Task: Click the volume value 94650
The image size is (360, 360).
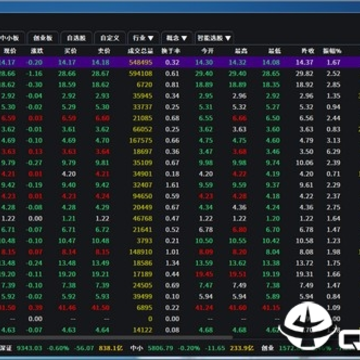Action: click(142, 196)
